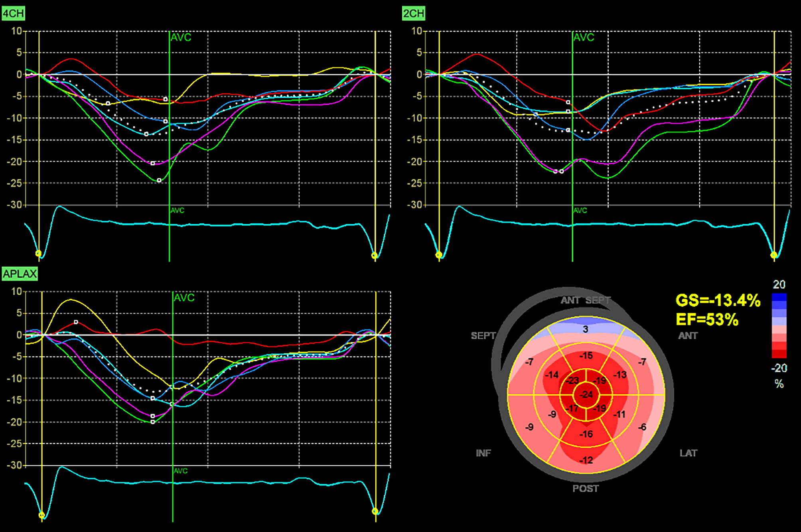Click the AVC marker label atop 4CH graph

pos(181,37)
